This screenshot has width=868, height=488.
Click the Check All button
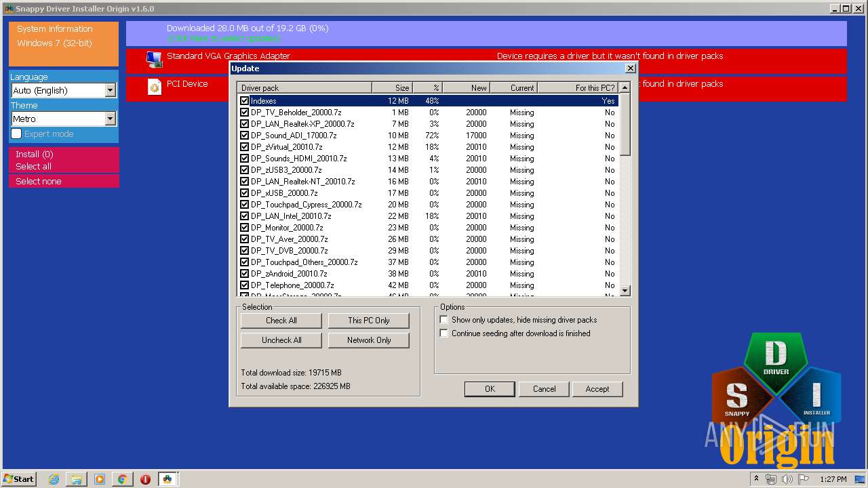tap(281, 321)
